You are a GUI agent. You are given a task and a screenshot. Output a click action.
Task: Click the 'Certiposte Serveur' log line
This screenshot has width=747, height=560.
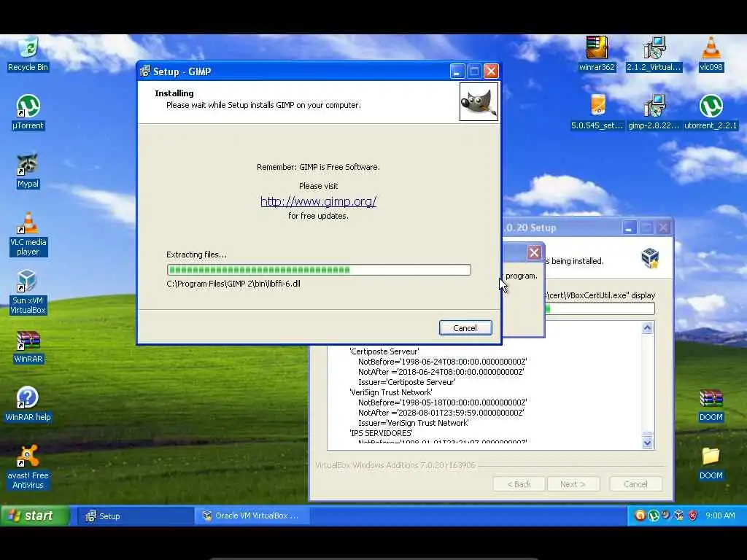point(384,351)
